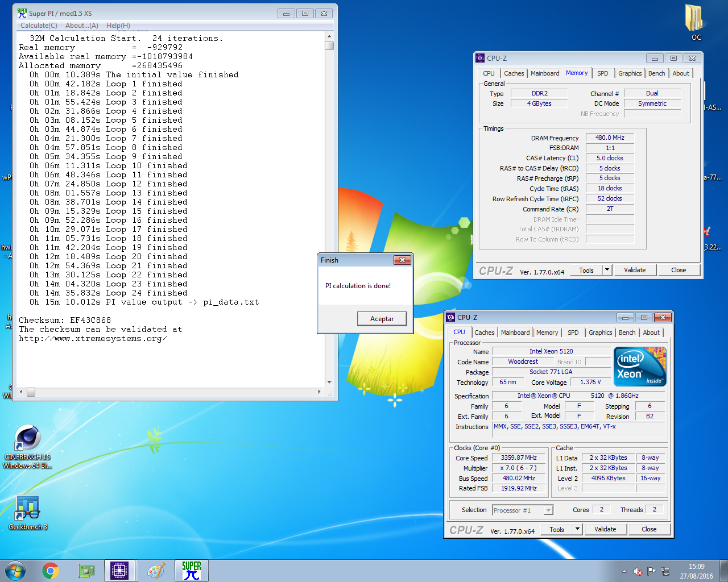Click the Intel Xeon inside logo
Screen dimensions: 728x582
click(640, 367)
